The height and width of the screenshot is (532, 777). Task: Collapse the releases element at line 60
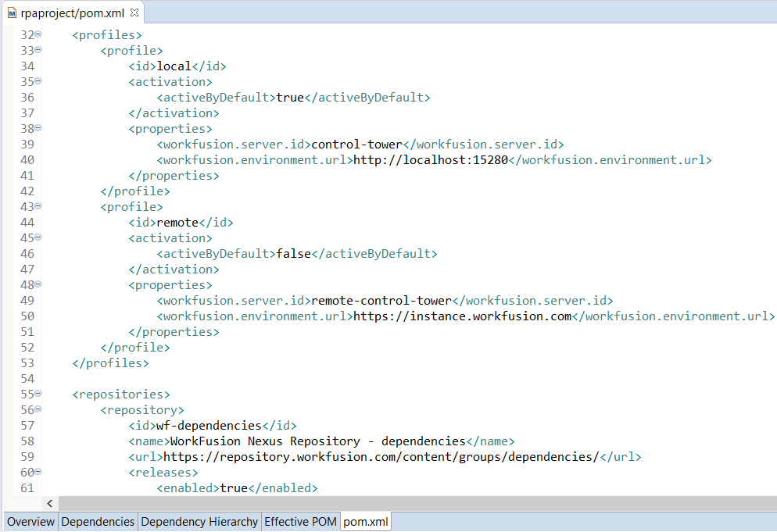[x=38, y=472]
